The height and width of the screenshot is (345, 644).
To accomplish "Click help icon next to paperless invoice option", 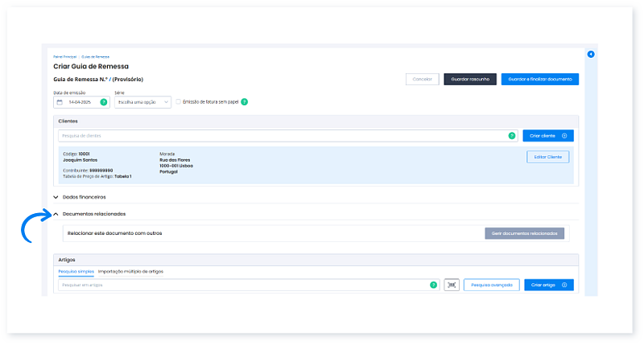I will click(244, 102).
